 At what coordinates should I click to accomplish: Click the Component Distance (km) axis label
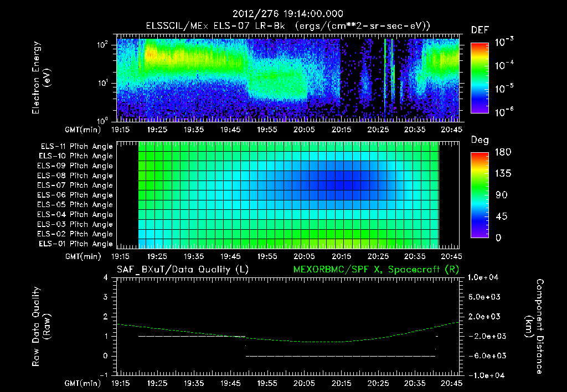tap(534, 326)
